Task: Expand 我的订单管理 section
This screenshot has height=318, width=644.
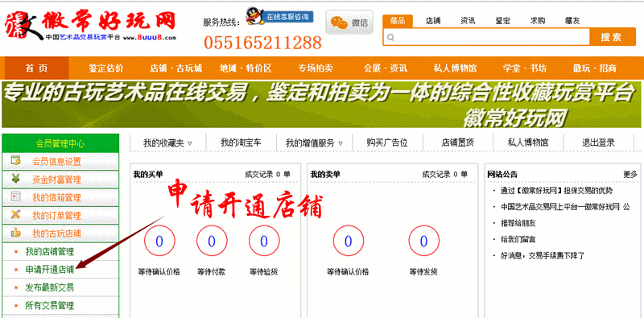Action: tap(60, 215)
